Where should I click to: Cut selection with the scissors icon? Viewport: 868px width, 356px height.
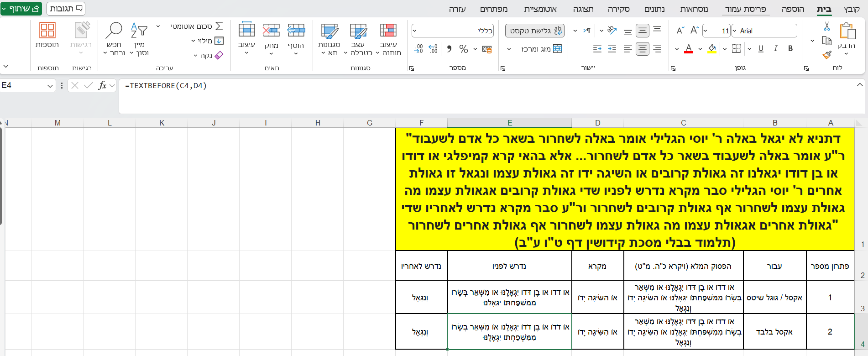coord(827,26)
